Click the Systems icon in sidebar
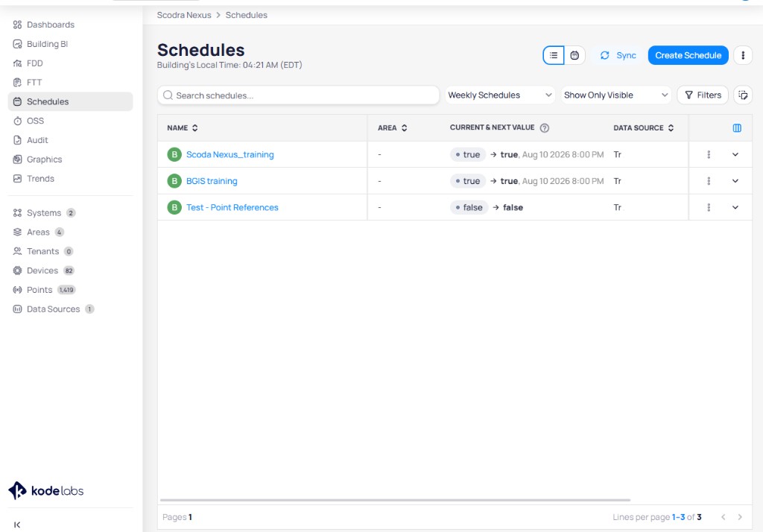 [x=18, y=212]
